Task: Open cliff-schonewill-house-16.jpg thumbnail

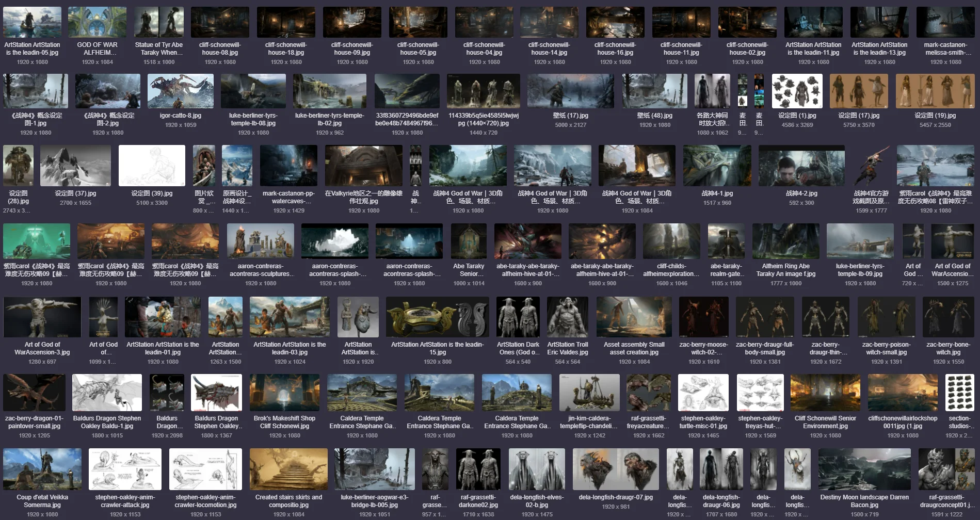Action: pyautogui.click(x=615, y=22)
